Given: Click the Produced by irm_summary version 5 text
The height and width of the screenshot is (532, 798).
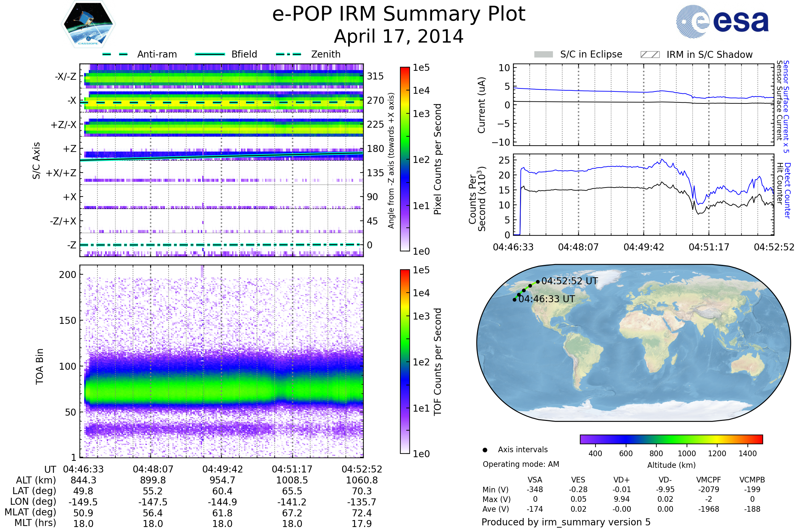Looking at the screenshot, I should [566, 522].
